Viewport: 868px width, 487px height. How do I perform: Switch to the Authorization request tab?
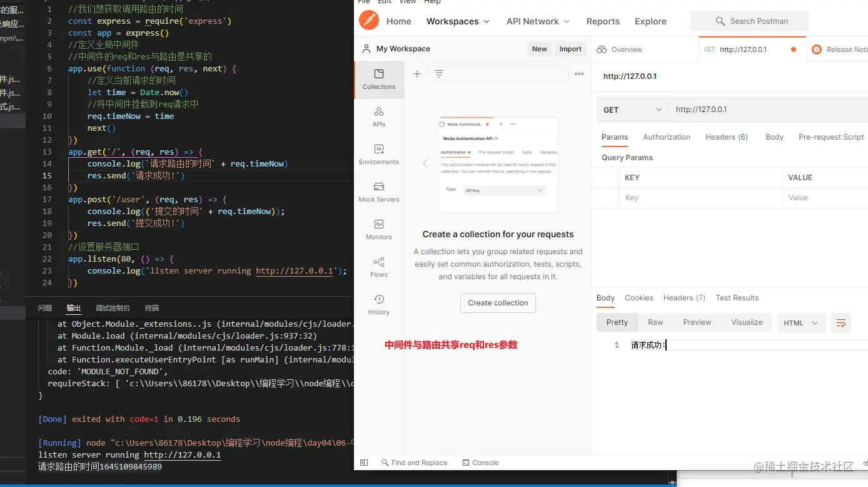[667, 137]
